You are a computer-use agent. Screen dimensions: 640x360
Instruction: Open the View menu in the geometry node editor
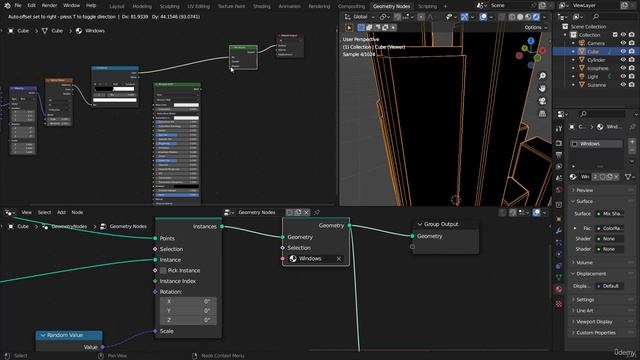[27, 212]
